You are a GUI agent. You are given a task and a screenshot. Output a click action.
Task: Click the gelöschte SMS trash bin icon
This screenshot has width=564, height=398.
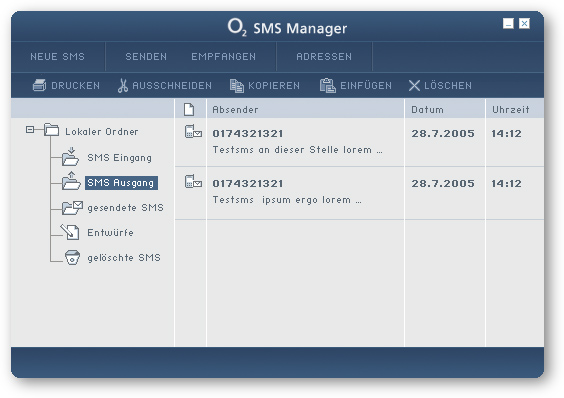pos(72,258)
